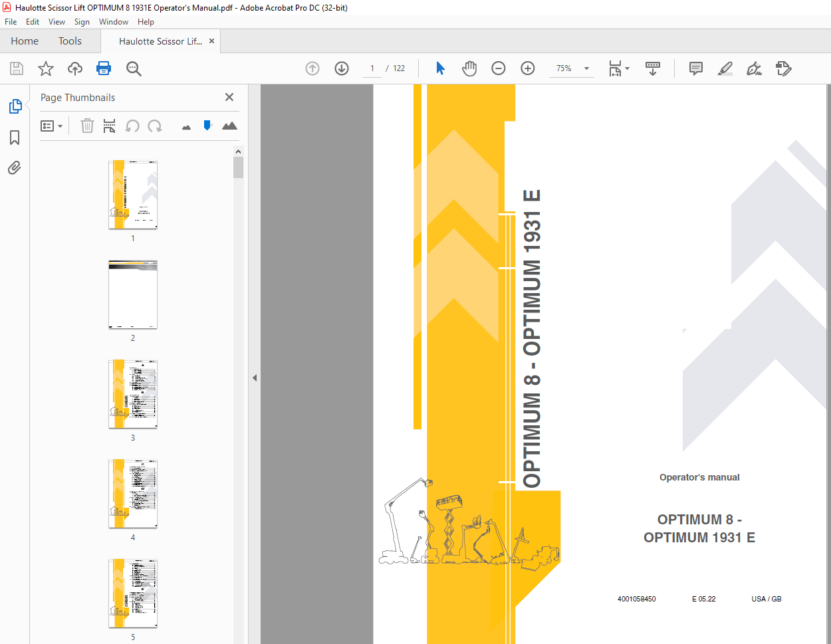Select page 5 thumbnail

coord(133,593)
